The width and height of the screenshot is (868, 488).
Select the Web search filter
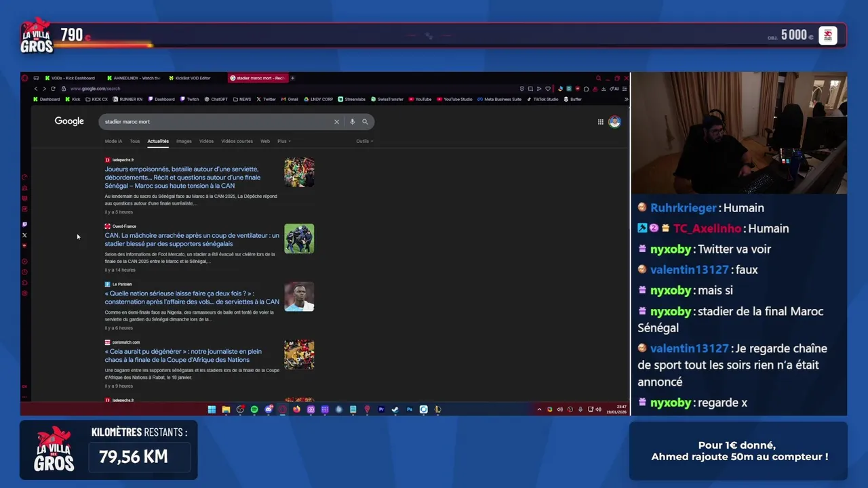(x=265, y=141)
